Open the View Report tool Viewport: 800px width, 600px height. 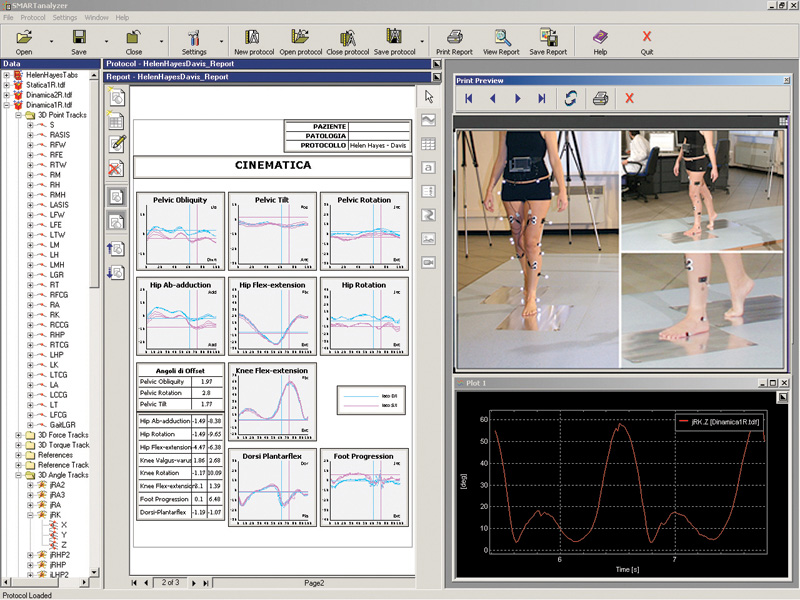(x=501, y=39)
